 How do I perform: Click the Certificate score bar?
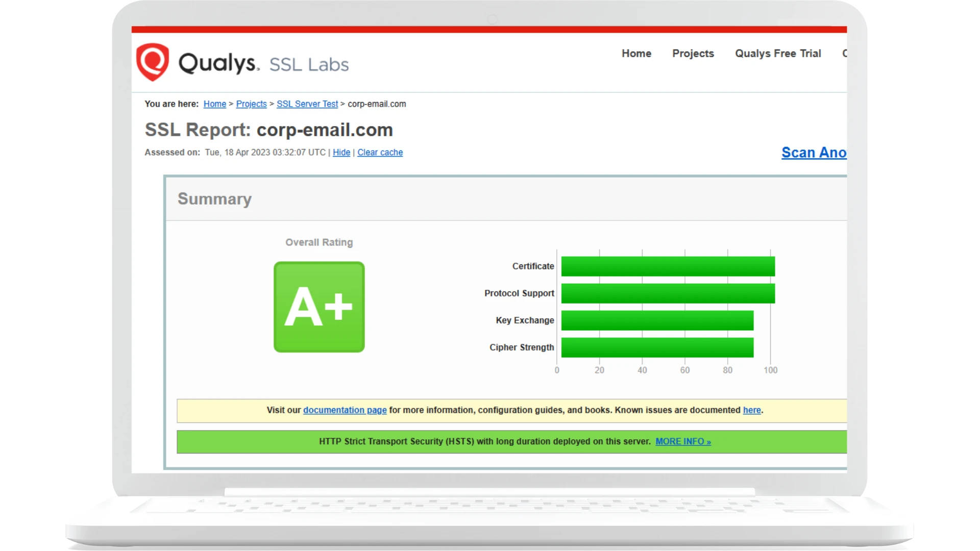click(668, 266)
